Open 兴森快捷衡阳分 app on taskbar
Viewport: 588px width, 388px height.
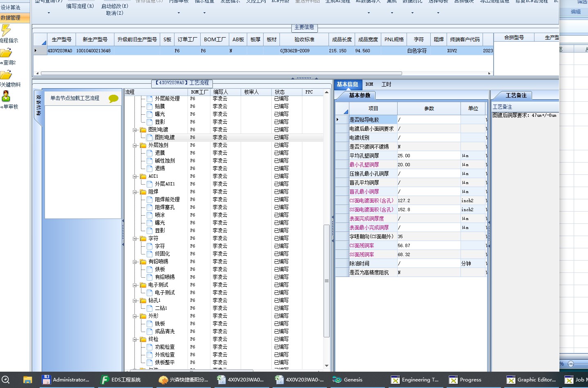[x=184, y=380]
